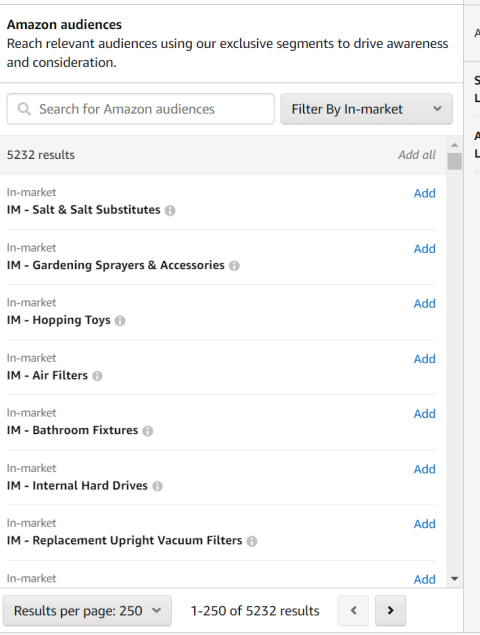Add IM - Air Filters audience
This screenshot has width=480, height=635.
pos(425,359)
